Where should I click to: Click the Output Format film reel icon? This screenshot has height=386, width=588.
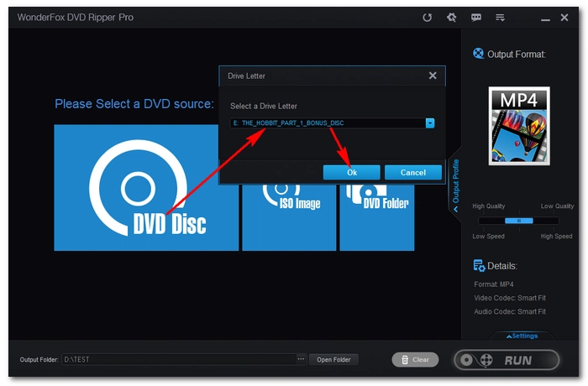tap(478, 54)
